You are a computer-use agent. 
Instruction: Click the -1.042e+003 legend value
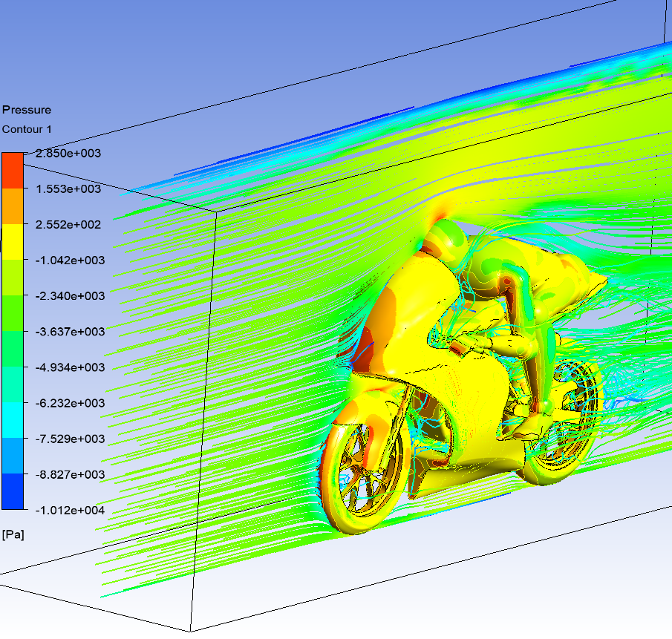click(x=70, y=260)
